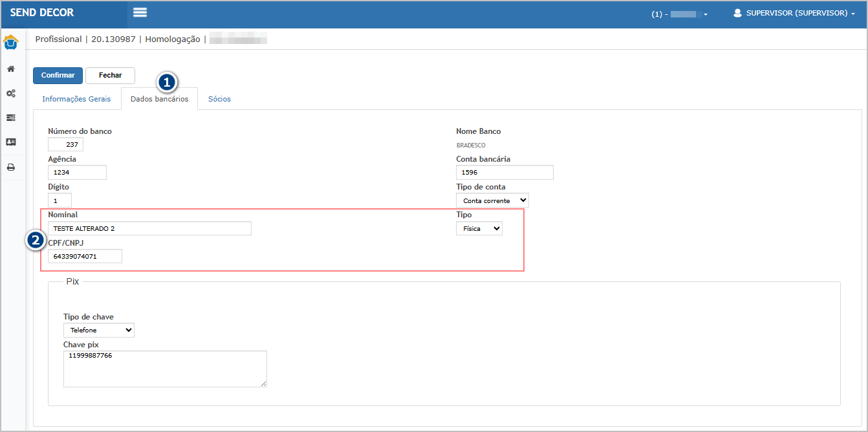The width and height of the screenshot is (868, 432).
Task: Open the home icon in sidebar
Action: pyautogui.click(x=11, y=69)
